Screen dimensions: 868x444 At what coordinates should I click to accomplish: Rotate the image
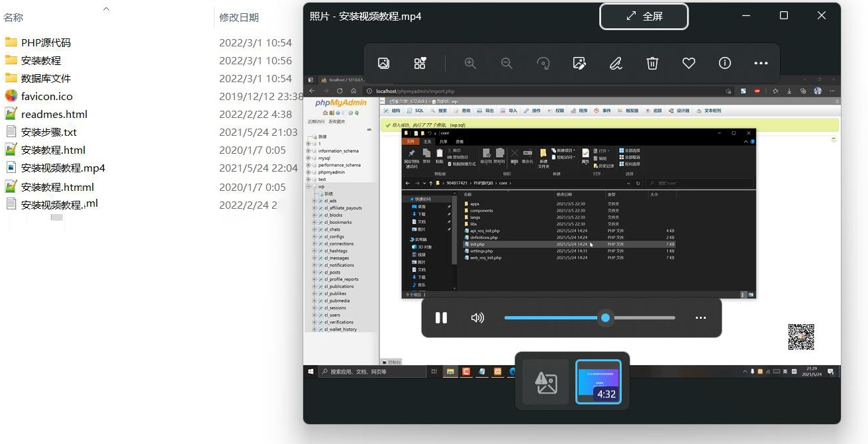(x=543, y=63)
